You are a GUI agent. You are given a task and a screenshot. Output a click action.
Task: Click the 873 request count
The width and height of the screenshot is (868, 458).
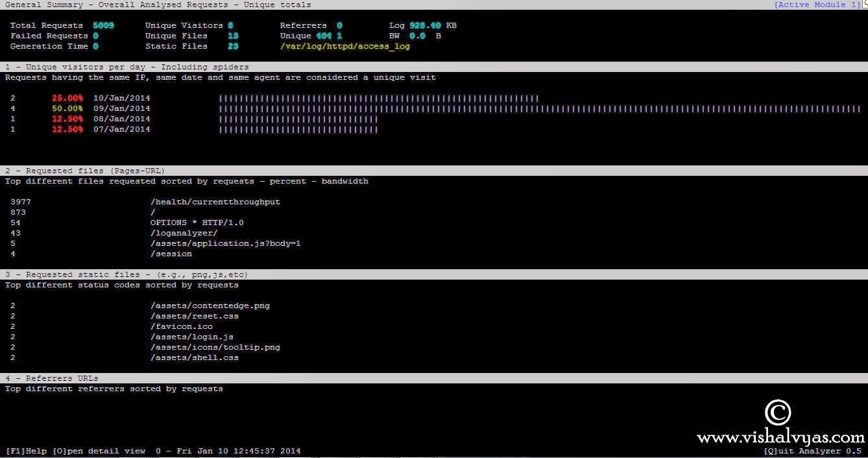click(18, 212)
